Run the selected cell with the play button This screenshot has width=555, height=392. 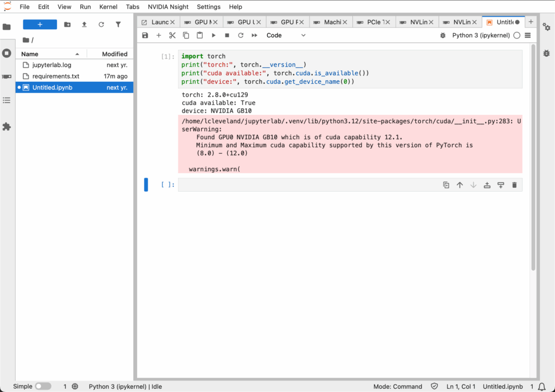coord(214,35)
